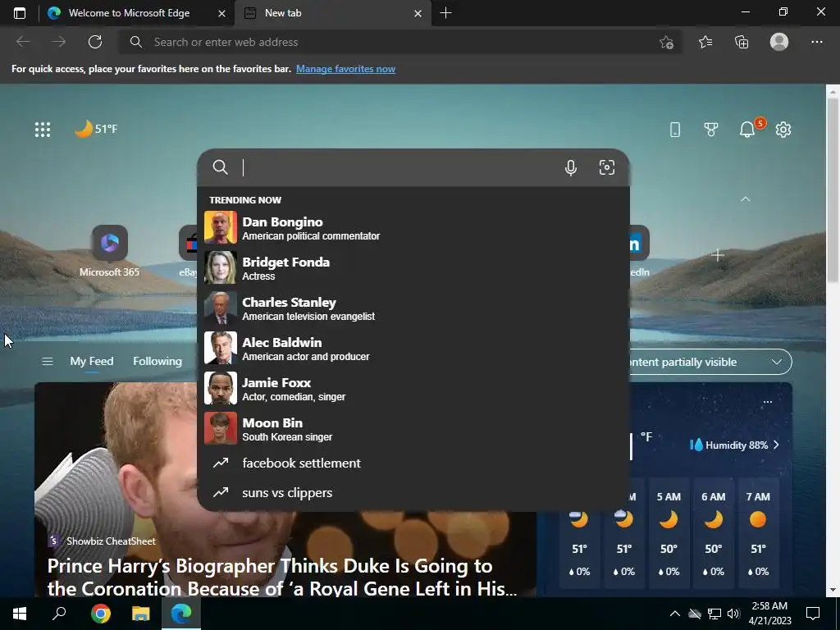Open the Favorites list icon
Viewport: 840px width, 630px height.
pos(705,42)
